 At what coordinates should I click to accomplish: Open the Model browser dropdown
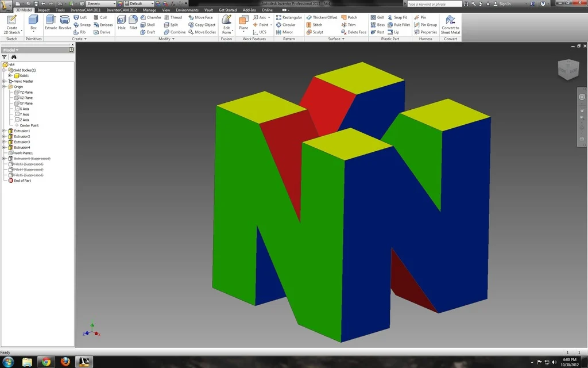point(11,50)
